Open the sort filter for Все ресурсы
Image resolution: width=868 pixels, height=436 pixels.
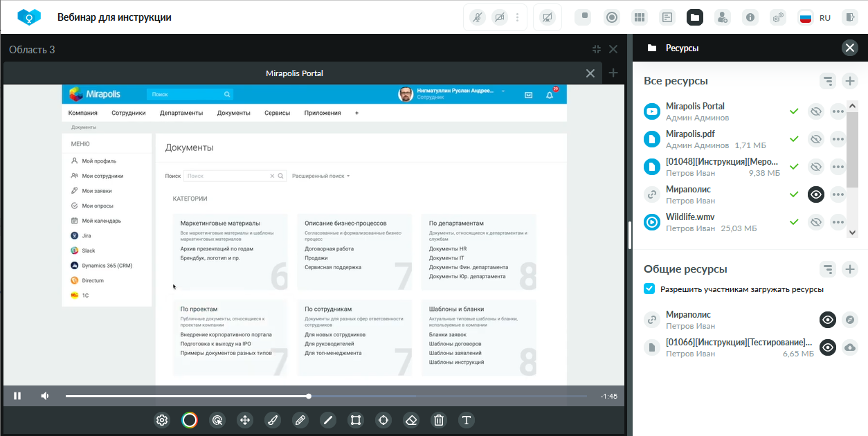pos(828,81)
